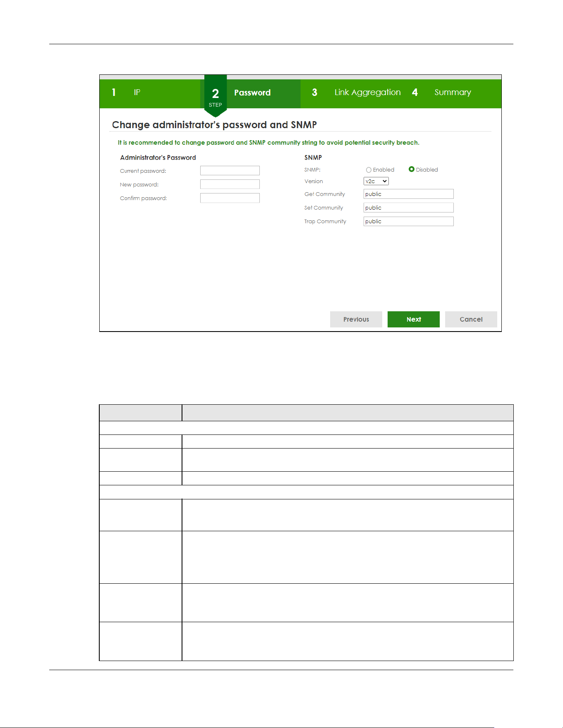
Task: Click the Previous button
Action: 356,319
